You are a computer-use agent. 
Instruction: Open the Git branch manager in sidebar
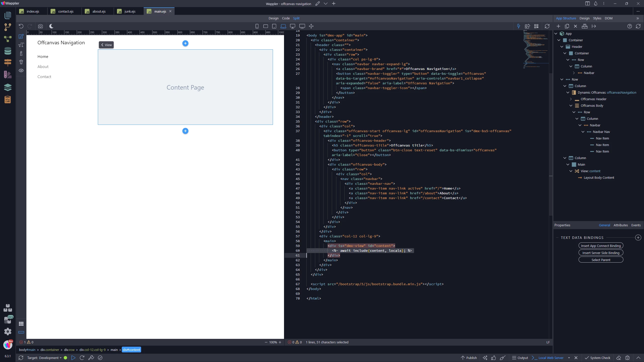tap(8, 27)
